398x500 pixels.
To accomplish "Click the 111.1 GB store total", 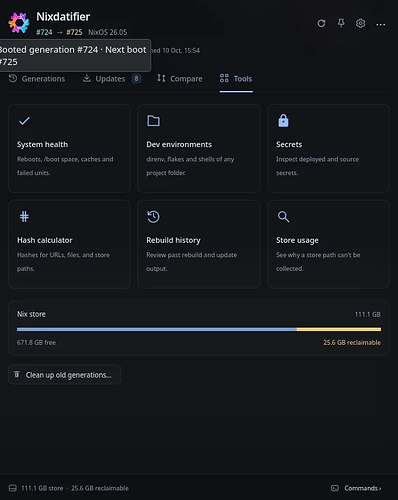I will [x=367, y=314].
